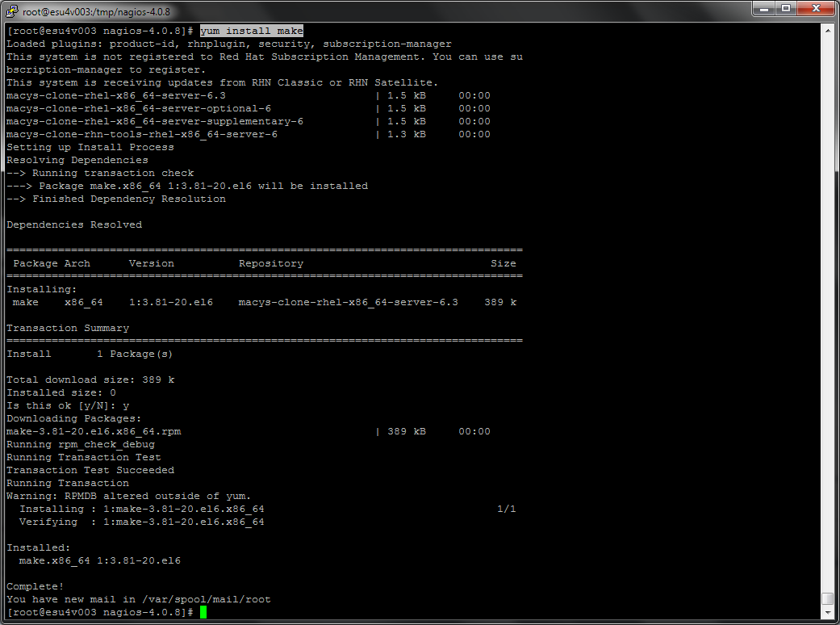Click the highlighted 'yum install make' command
Image resolution: width=840 pixels, height=625 pixels.
click(252, 31)
